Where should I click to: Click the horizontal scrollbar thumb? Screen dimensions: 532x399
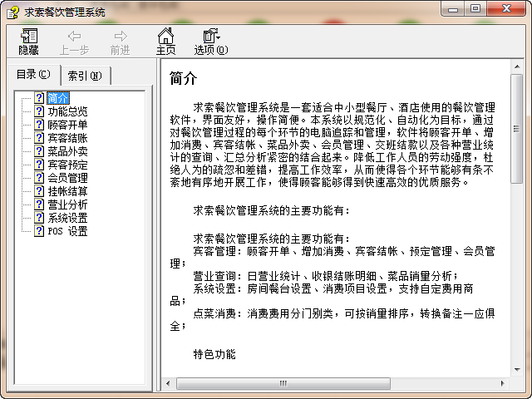(x=283, y=383)
